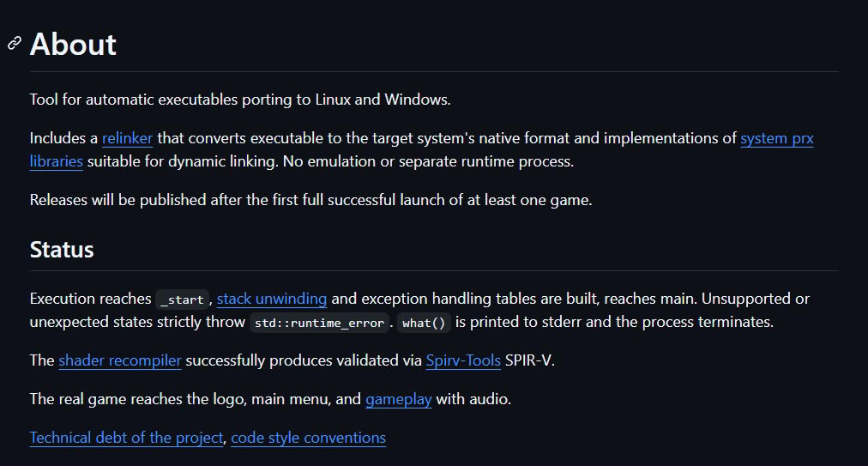Viewport: 868px width, 466px height.
Task: Click the std::runtime_error code snippet
Action: [319, 323]
